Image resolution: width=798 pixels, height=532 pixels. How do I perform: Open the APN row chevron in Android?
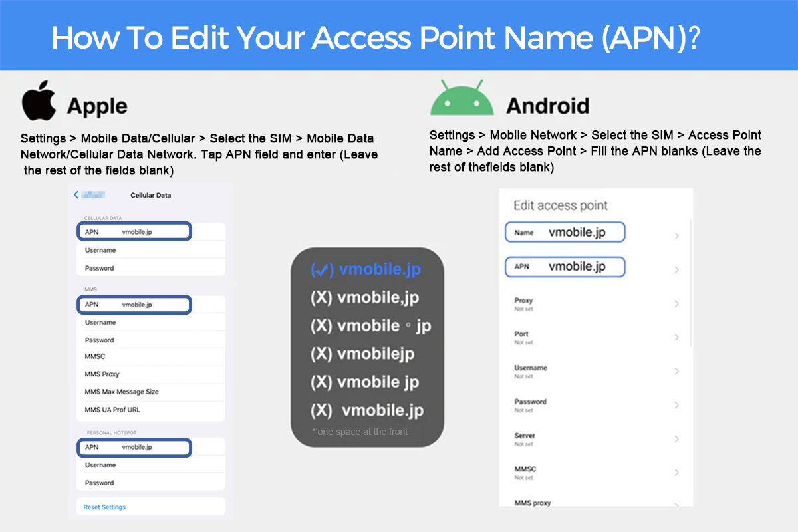(x=676, y=270)
